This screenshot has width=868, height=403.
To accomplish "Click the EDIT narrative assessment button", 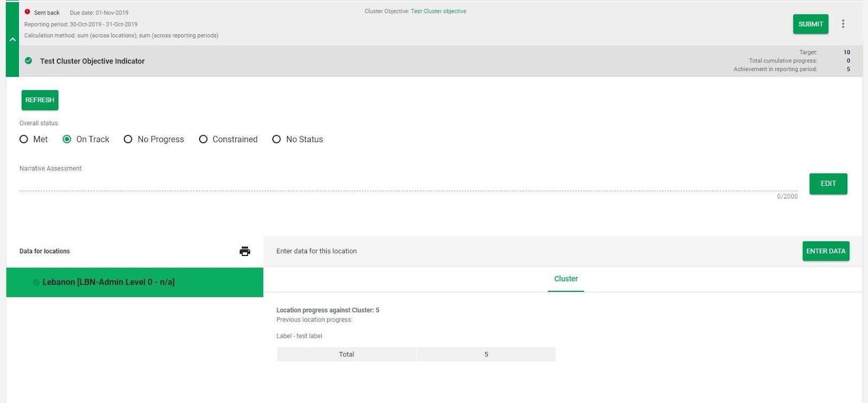I will pos(828,183).
